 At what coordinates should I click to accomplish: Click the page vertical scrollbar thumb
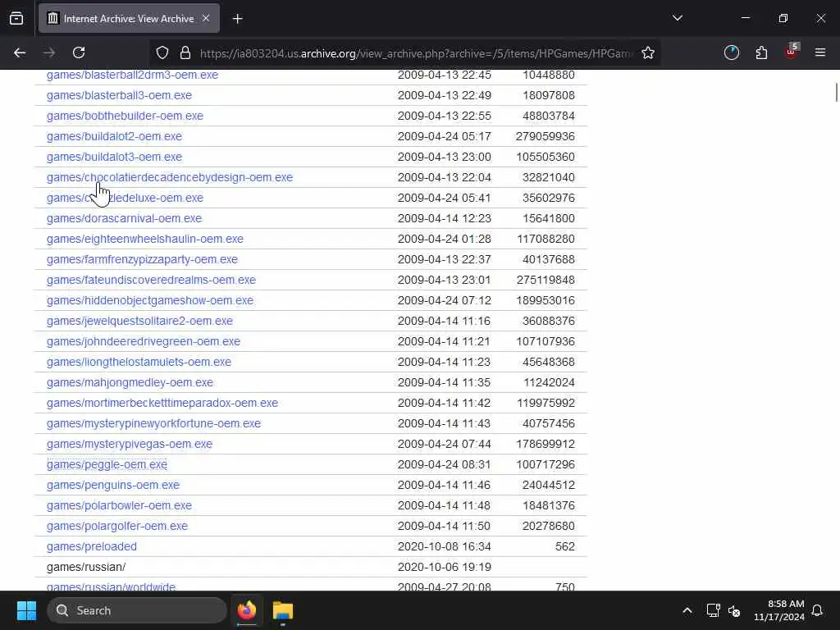[x=836, y=92]
